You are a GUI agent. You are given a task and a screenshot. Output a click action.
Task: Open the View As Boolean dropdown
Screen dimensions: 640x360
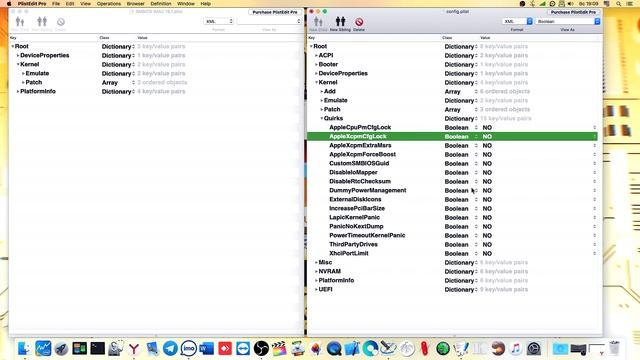point(567,21)
